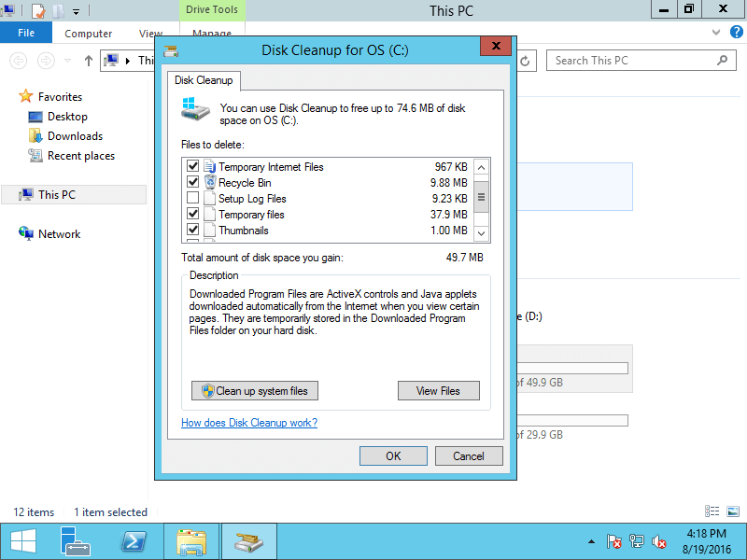Click address bar breadcrumb arrow
Viewport: 747px width, 560px height.
pyautogui.click(x=128, y=61)
